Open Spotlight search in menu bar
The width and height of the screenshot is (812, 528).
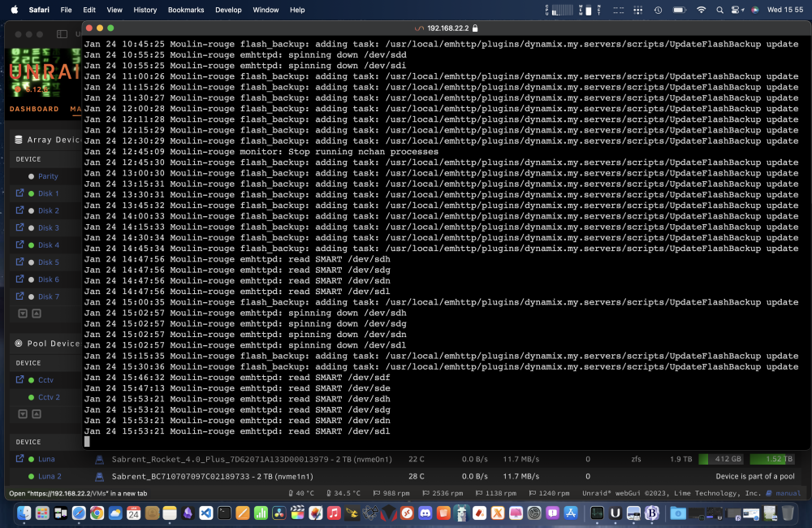click(x=719, y=10)
